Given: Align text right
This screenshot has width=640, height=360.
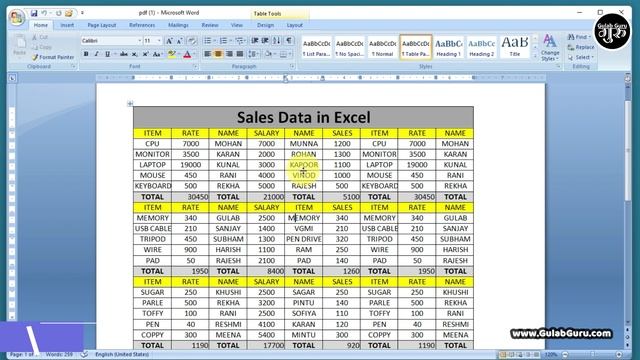Looking at the screenshot, I should point(229,54).
